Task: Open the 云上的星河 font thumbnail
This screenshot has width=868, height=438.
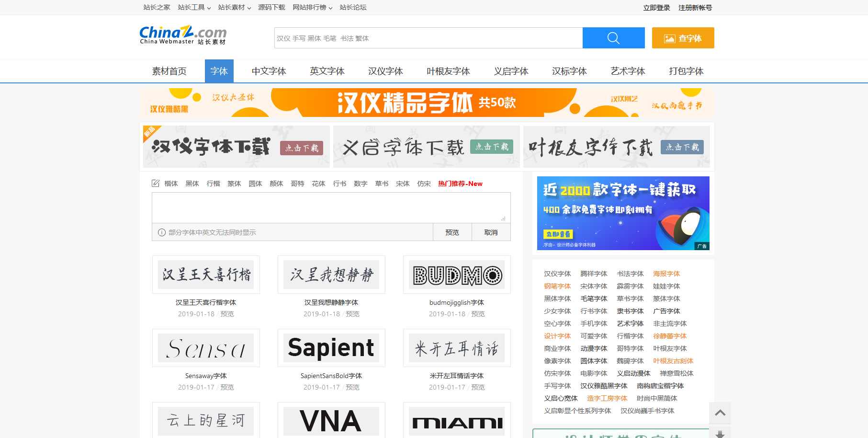Action: coord(206,420)
